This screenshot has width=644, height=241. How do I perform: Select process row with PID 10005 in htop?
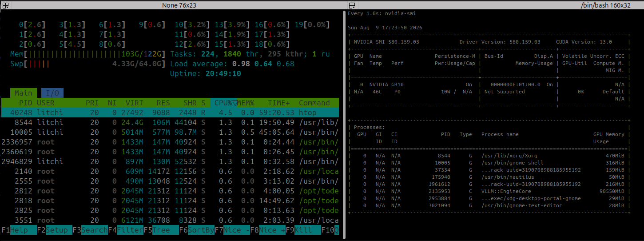tap(170, 132)
